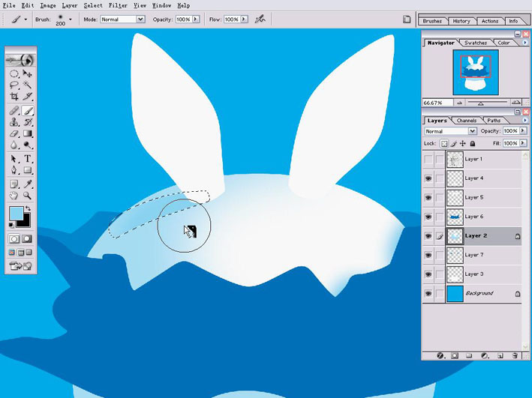Screen dimensions: 532x398
Task: Add a layer mask icon
Action: (x=455, y=355)
